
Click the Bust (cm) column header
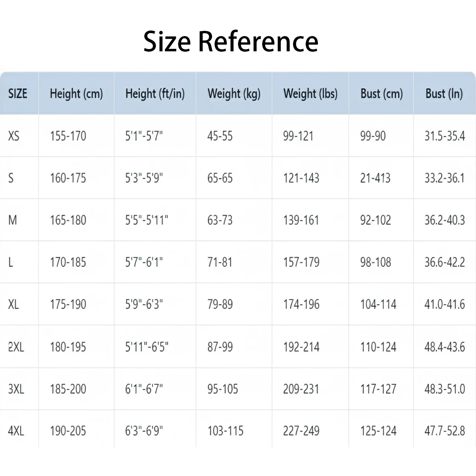(382, 94)
